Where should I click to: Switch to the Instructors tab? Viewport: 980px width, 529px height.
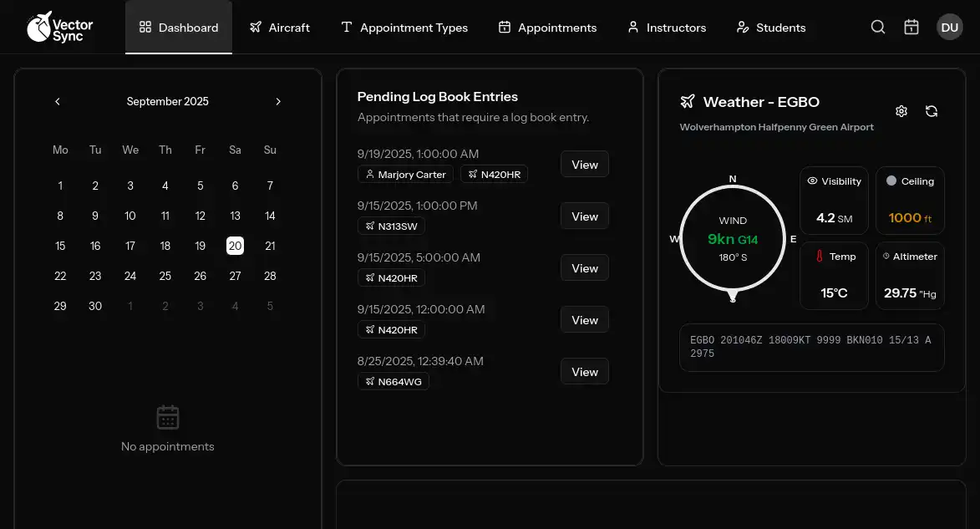[667, 28]
